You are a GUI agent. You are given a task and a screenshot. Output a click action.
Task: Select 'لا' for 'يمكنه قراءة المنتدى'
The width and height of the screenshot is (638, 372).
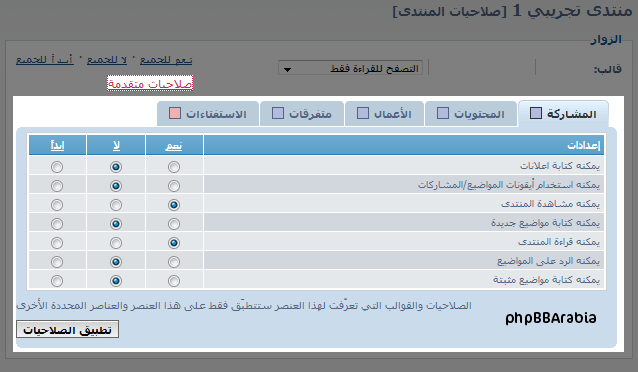point(116,243)
